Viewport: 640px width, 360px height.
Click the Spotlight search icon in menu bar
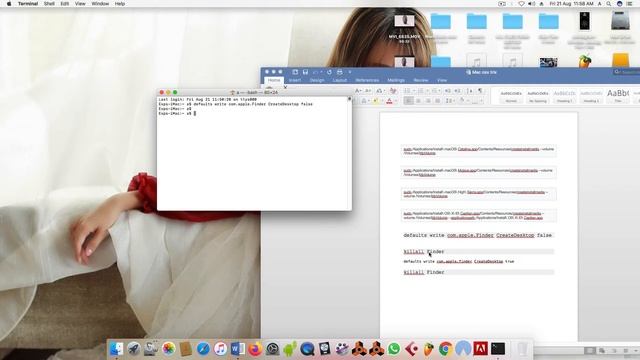[x=609, y=4]
